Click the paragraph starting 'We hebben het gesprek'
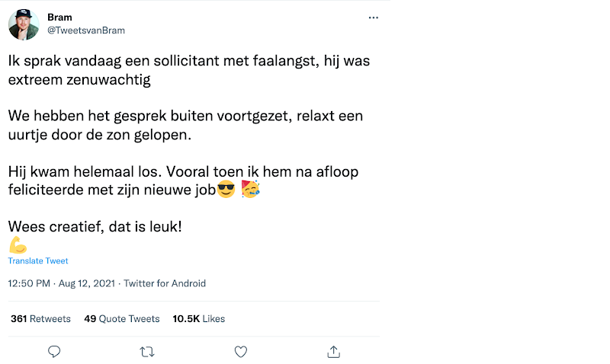 (x=186, y=123)
